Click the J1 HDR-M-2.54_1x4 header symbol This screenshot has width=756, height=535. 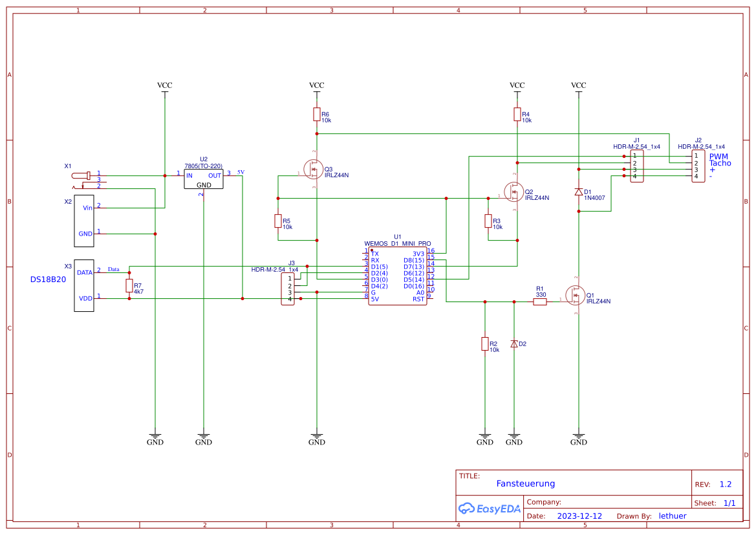click(x=636, y=165)
